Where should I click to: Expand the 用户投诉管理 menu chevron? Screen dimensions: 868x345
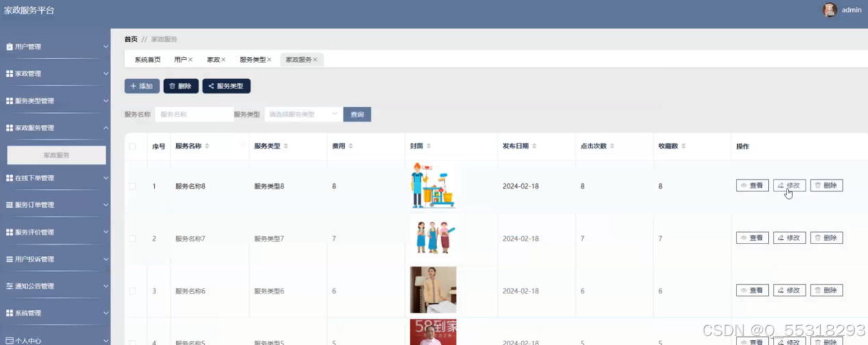[106, 259]
